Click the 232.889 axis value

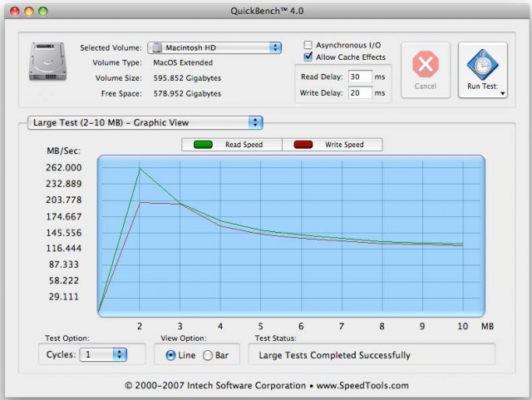64,184
